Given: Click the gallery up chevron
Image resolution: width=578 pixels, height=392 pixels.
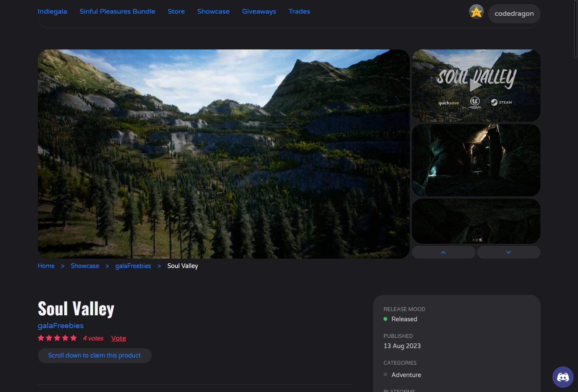Looking at the screenshot, I should tap(443, 252).
